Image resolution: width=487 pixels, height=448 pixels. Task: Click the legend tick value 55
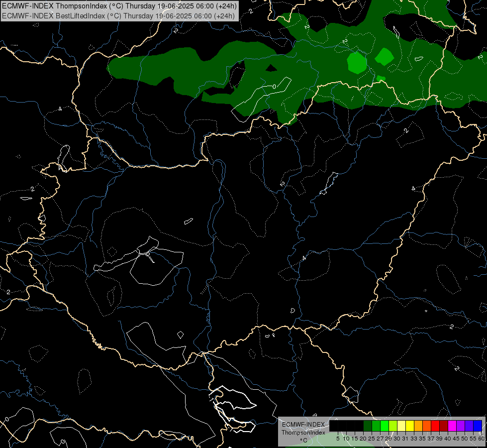[473, 439]
